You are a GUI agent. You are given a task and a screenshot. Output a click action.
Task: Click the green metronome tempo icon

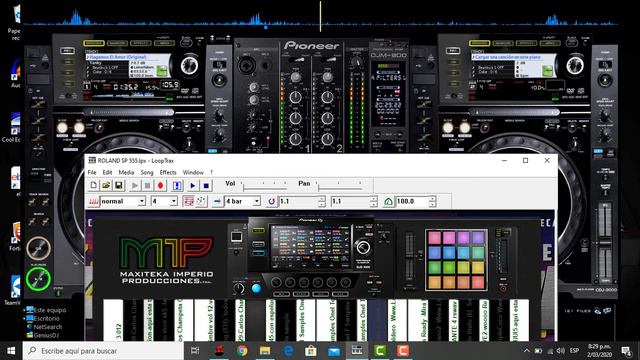388,201
